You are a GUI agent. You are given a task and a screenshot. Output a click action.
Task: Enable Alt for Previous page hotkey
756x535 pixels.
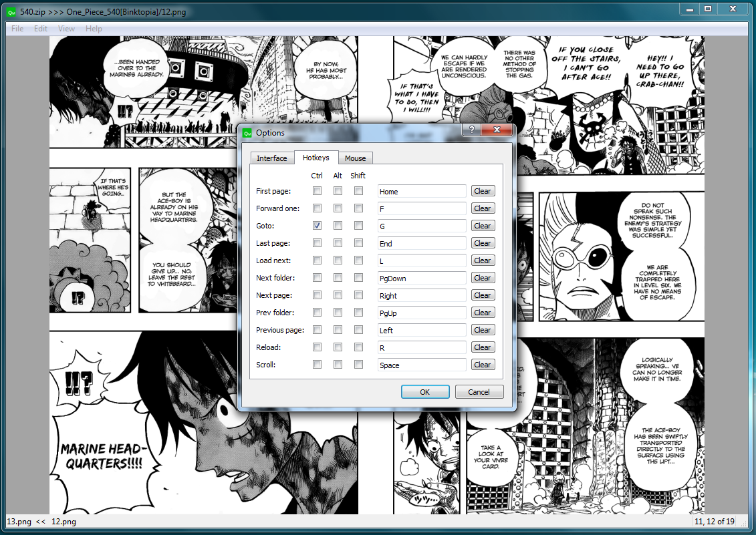pyautogui.click(x=338, y=330)
